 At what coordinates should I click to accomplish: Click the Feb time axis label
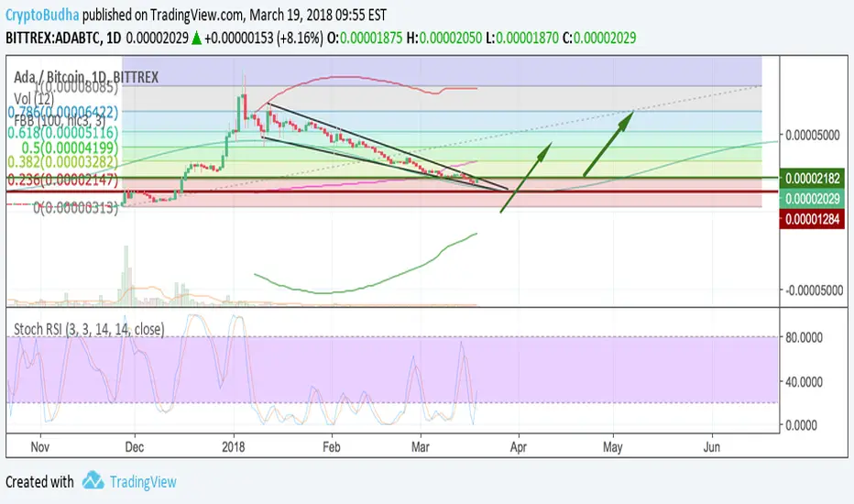(x=331, y=447)
